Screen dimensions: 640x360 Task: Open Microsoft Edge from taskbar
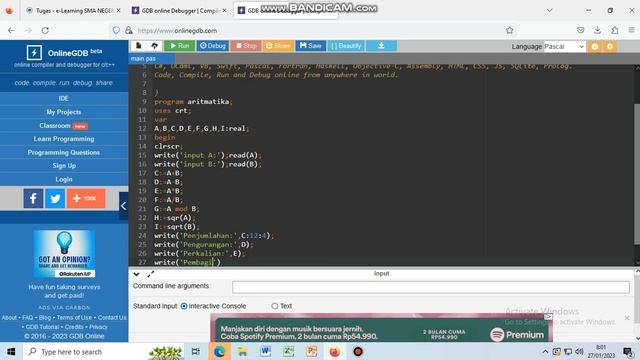coord(219,351)
